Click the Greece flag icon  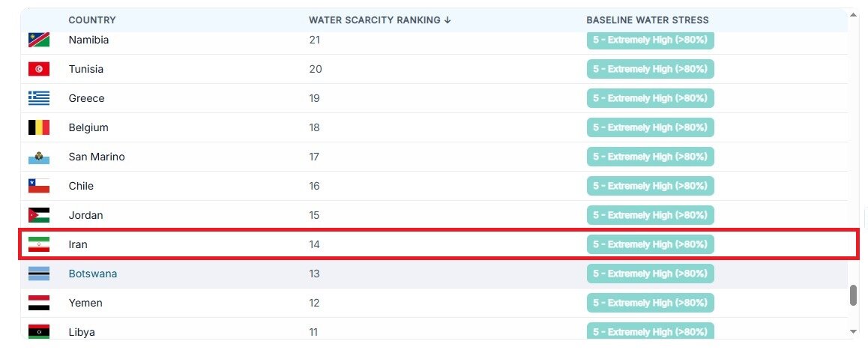pos(39,98)
